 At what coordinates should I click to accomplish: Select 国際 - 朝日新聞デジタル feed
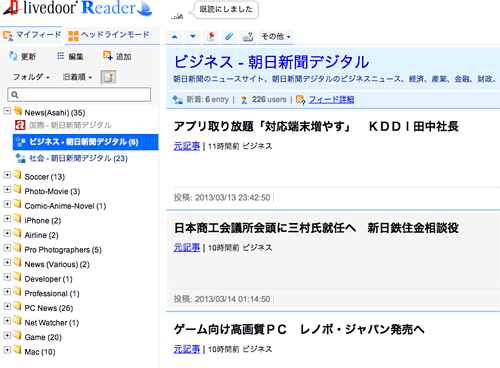(70, 125)
